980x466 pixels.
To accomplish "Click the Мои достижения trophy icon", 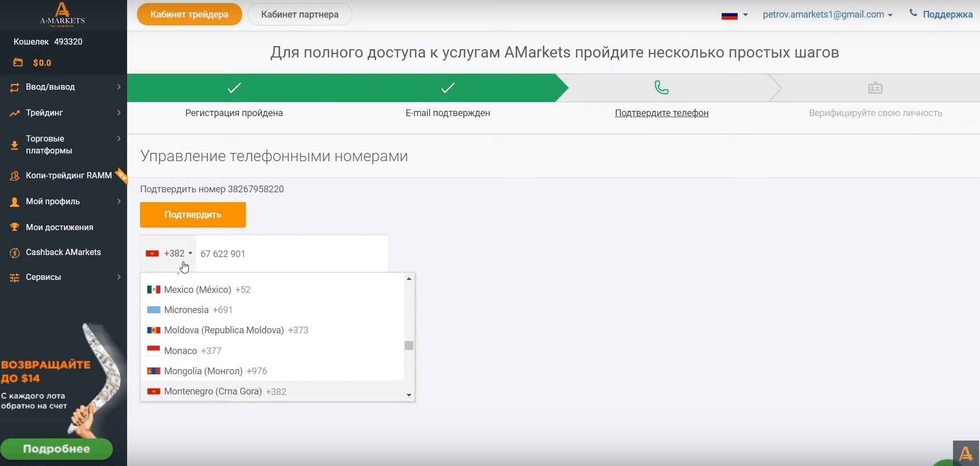I will point(15,227).
